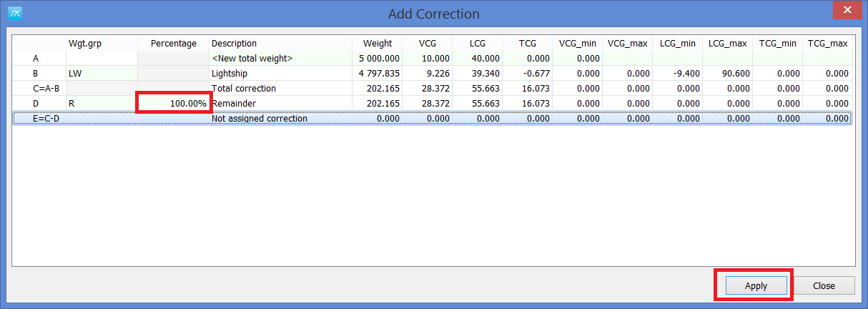Click the TCG_max column header

[x=827, y=44]
